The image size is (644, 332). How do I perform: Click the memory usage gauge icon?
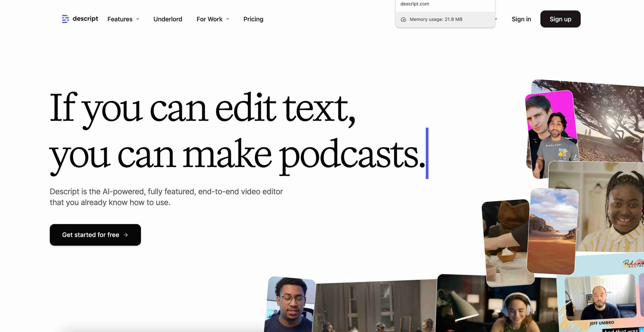click(403, 19)
